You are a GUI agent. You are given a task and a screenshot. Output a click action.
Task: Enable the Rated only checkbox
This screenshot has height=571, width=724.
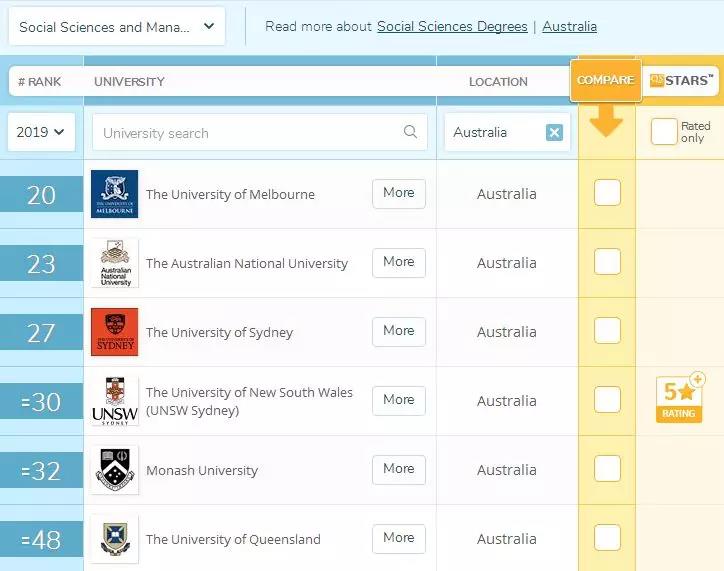664,132
